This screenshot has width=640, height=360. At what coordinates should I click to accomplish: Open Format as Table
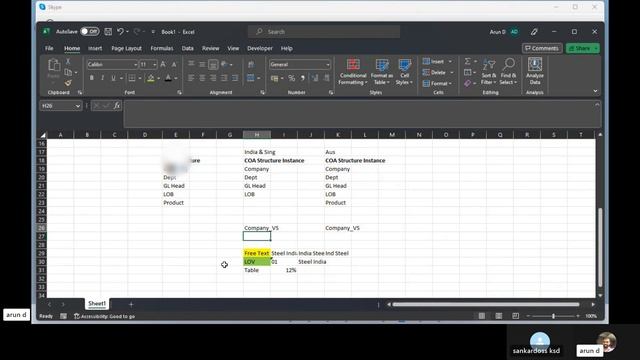click(382, 72)
